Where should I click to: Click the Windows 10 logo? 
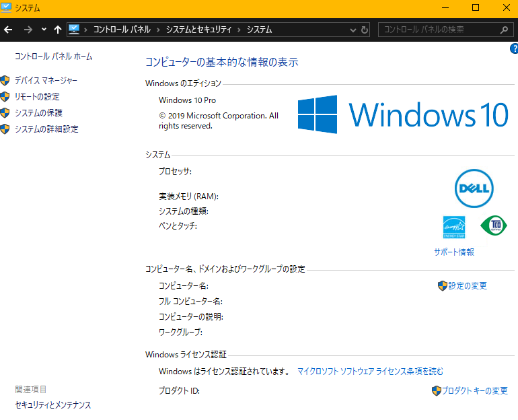[403, 114]
